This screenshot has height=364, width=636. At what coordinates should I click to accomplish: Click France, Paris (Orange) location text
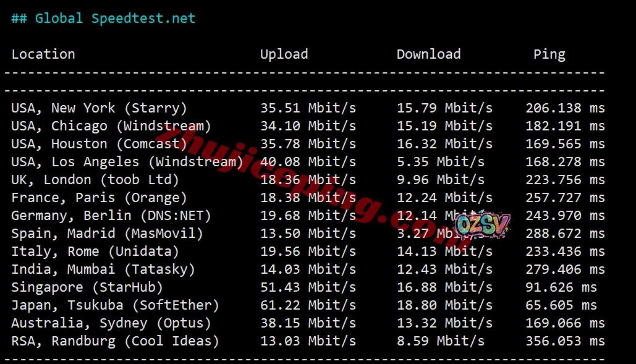point(99,198)
